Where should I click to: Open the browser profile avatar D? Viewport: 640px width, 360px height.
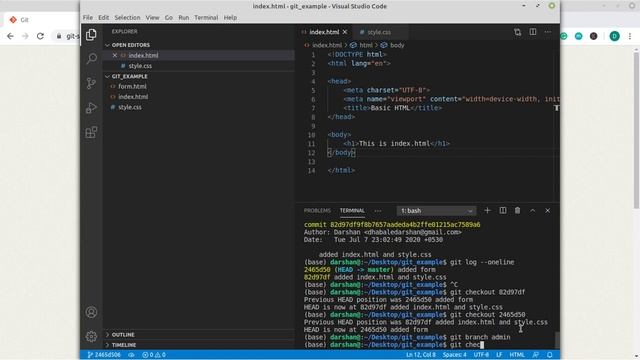coord(615,36)
